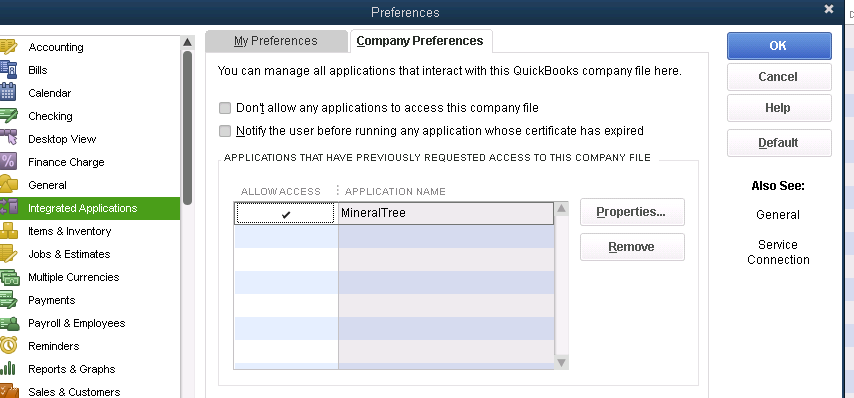Open Properties for selected application
854x398 pixels.
click(632, 212)
